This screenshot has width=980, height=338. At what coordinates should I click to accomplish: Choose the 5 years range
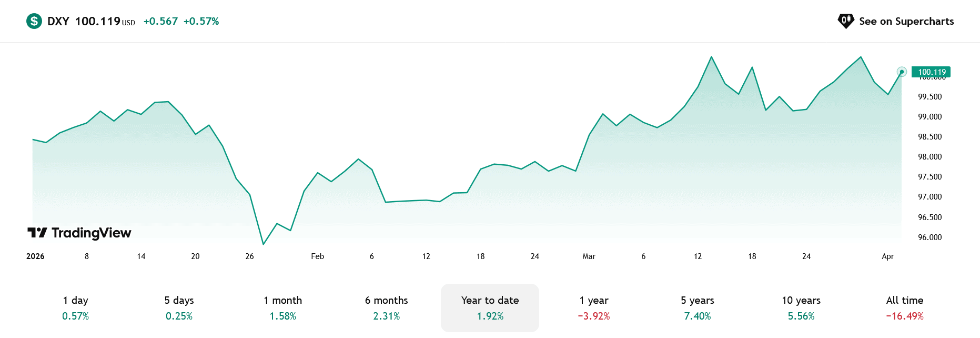[x=698, y=308]
